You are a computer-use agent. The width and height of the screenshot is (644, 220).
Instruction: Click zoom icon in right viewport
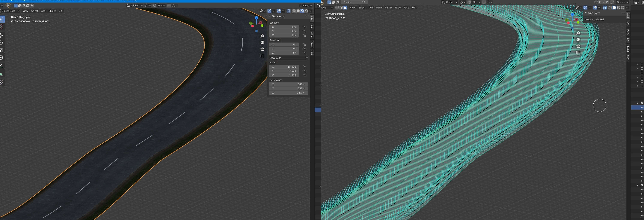[578, 33]
